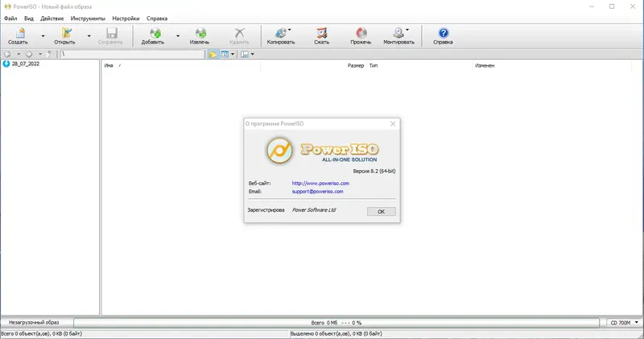Screen dimensions: 644x339
Task: Open the Файл menu
Action: [x=10, y=19]
